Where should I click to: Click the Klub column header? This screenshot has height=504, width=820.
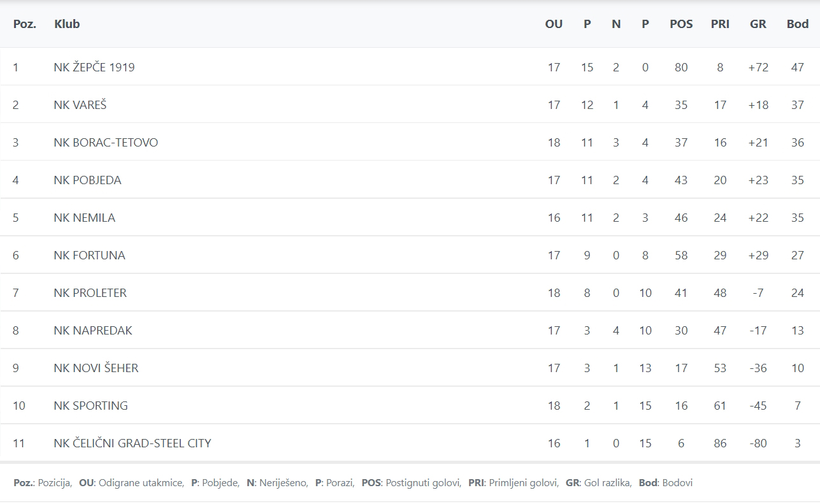pyautogui.click(x=67, y=24)
